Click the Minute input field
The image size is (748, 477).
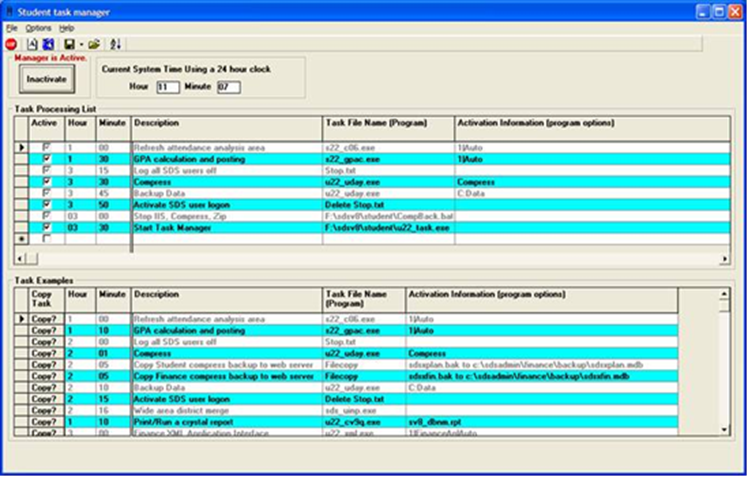pyautogui.click(x=229, y=87)
